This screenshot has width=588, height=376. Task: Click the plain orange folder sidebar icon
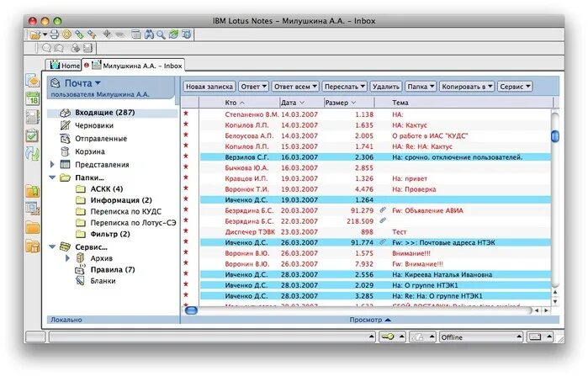coord(33,227)
